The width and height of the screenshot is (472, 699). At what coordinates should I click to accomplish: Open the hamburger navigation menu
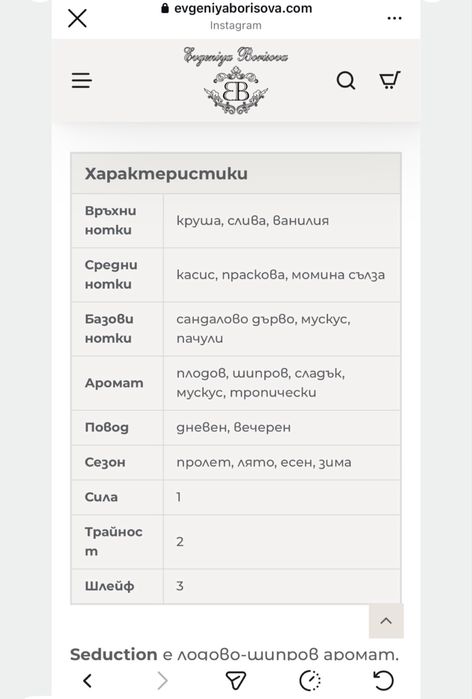click(82, 81)
